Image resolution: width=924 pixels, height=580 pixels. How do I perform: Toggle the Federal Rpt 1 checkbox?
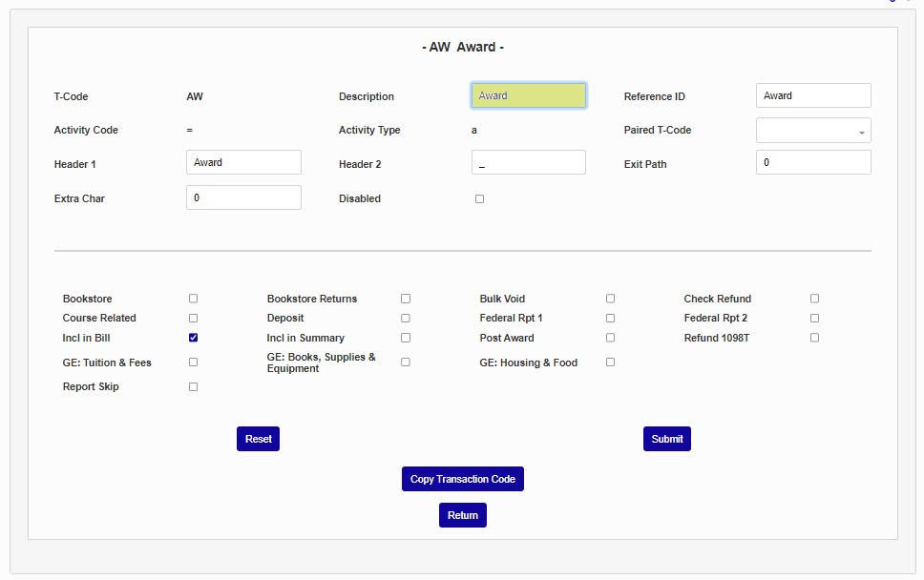[x=611, y=318]
